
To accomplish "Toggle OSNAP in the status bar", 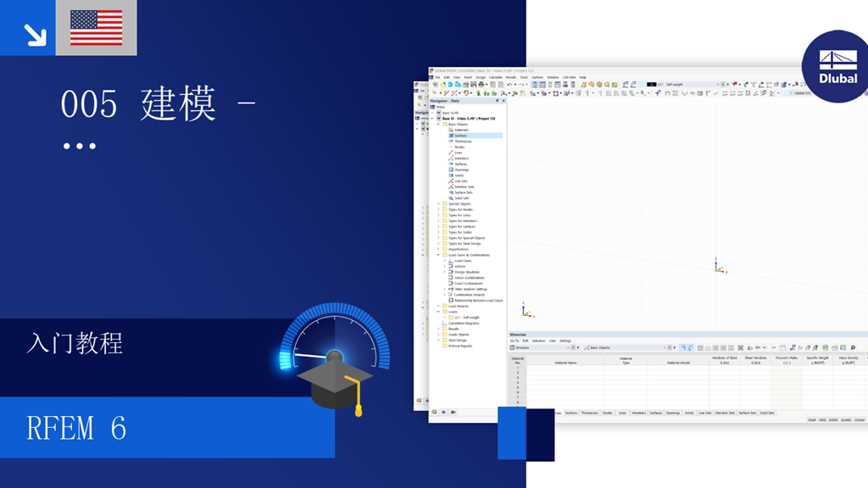I will [x=860, y=420].
